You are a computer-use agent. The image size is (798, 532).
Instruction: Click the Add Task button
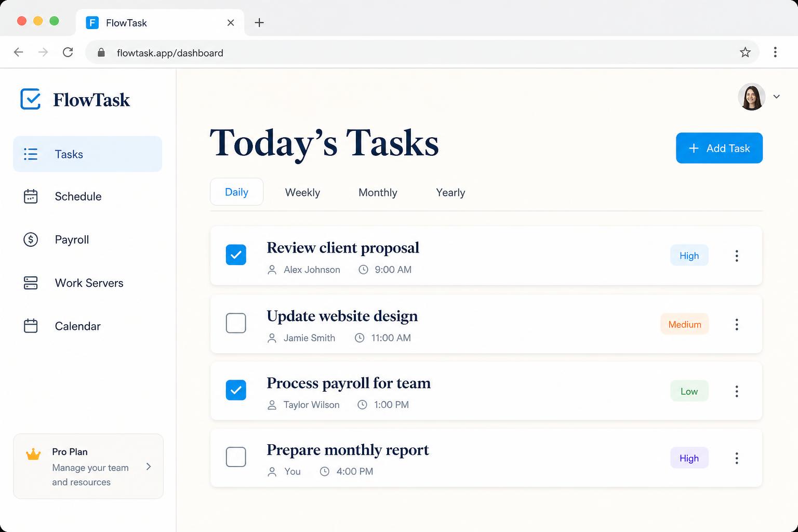[x=719, y=148]
